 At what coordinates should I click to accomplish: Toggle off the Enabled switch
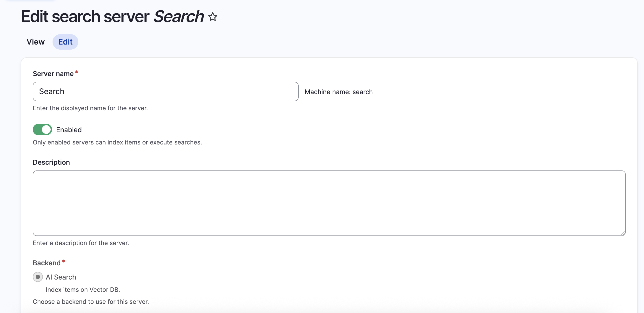tap(42, 129)
